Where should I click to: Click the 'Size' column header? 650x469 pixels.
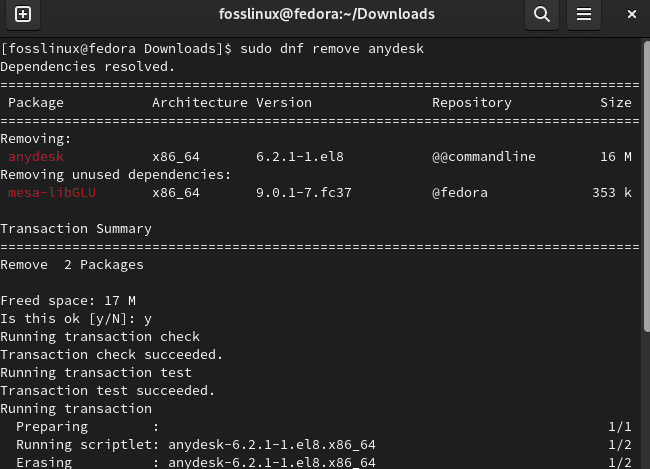616,103
